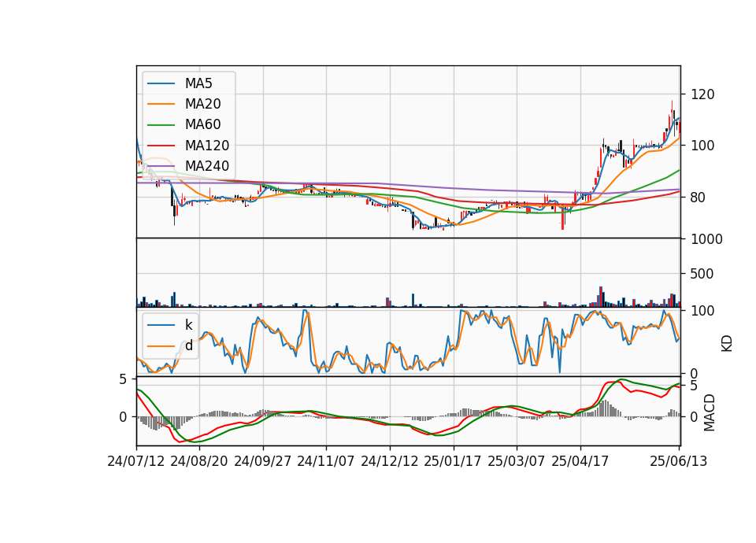Click the orange d legend line swatch
Image resolution: width=756 pixels, height=543 pixels.
(x=161, y=345)
